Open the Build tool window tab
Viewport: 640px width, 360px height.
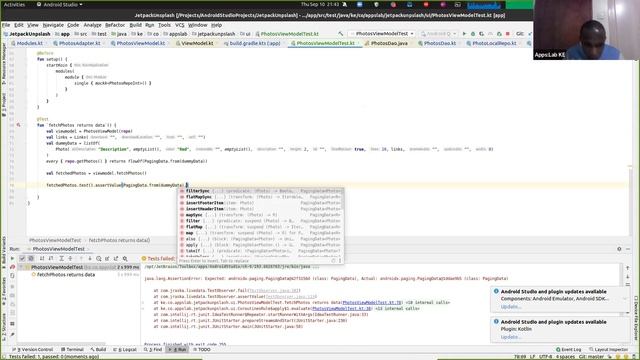pyautogui.click(x=98, y=349)
